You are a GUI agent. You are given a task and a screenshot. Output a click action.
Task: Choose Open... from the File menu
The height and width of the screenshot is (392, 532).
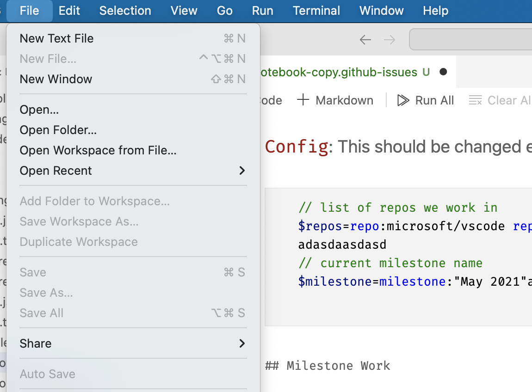(x=39, y=110)
